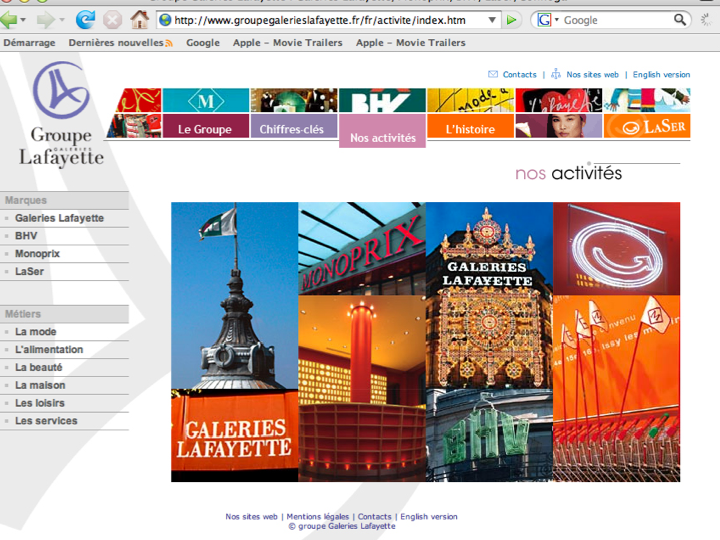This screenshot has width=720, height=540.
Task: Open the La maison sidebar link
Action: pyautogui.click(x=40, y=385)
